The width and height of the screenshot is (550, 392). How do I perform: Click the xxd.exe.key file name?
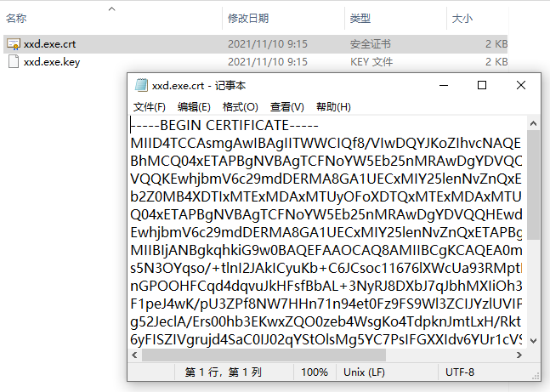click(52, 61)
